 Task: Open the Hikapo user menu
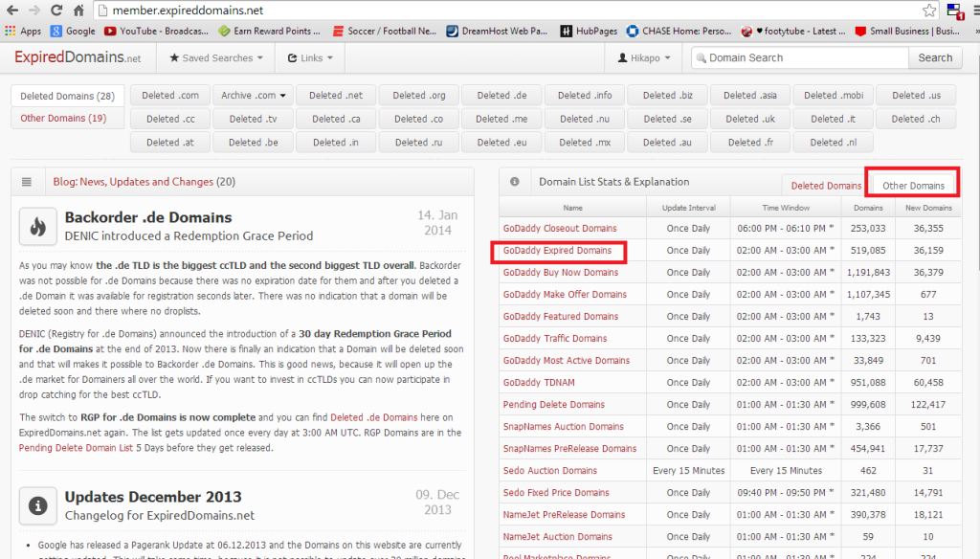(644, 58)
